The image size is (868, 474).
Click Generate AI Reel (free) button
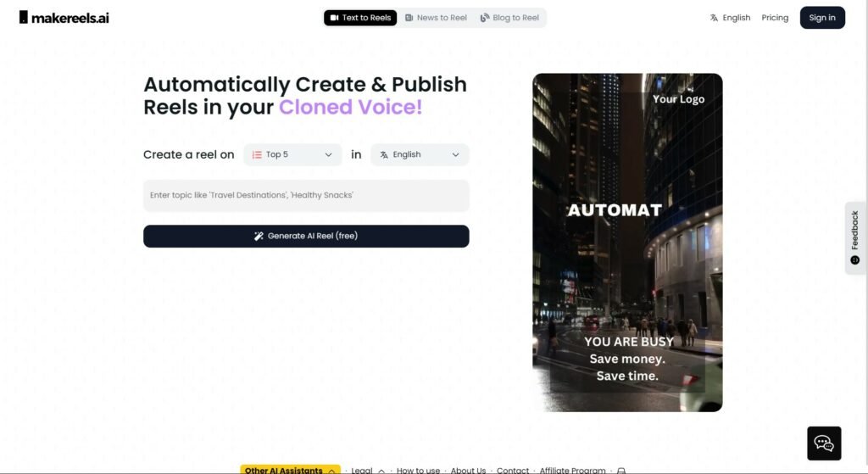click(306, 236)
